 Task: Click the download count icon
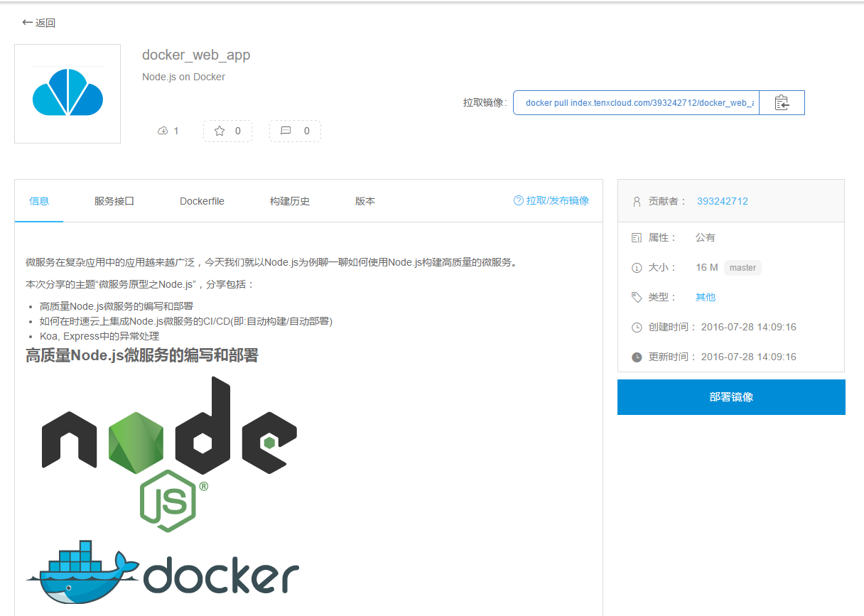point(162,131)
